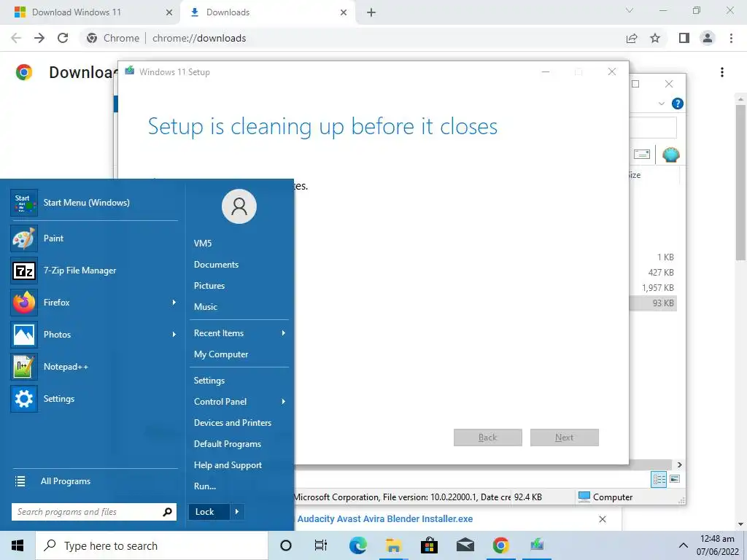The height and width of the screenshot is (560, 747).
Task: Click the magnifier search icon in start menu
Action: click(x=167, y=512)
